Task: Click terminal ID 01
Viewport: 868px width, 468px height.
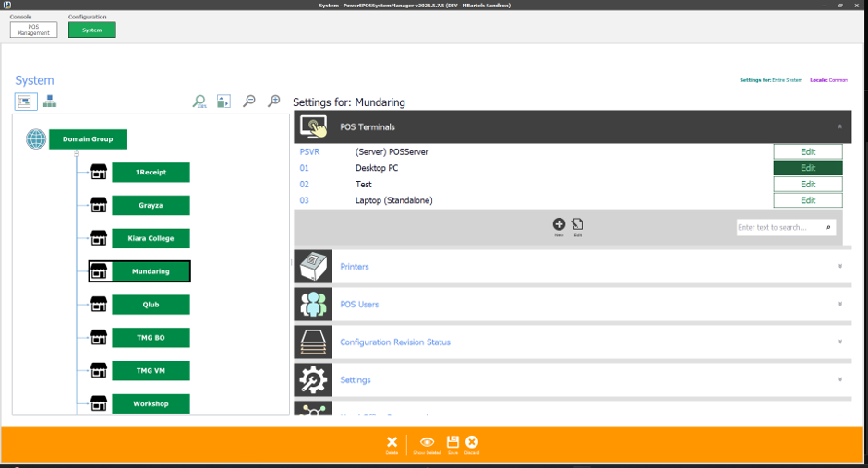Action: point(304,168)
